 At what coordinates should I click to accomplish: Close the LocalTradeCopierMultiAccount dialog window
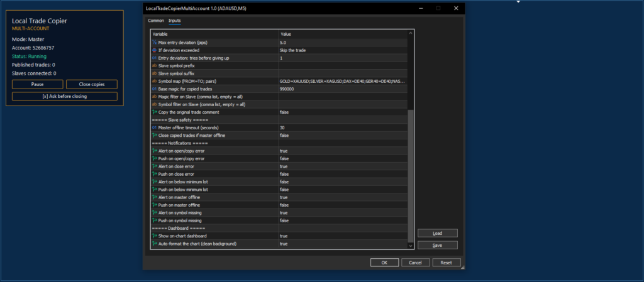coord(456,8)
